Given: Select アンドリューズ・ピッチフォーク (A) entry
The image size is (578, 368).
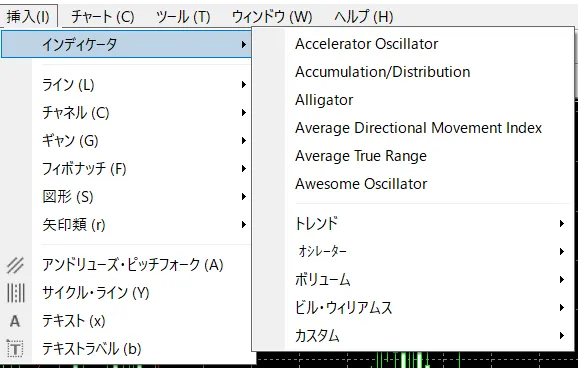Looking at the screenshot, I should coord(127,265).
